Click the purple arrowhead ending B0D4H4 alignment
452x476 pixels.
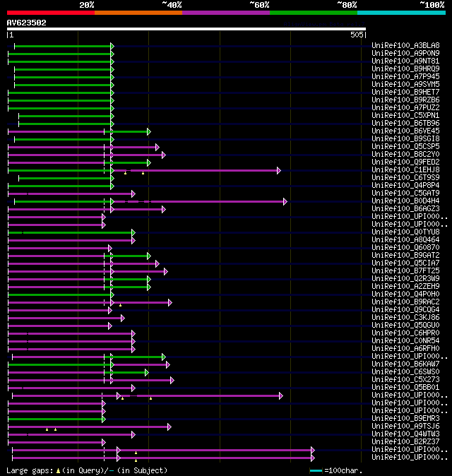(285, 201)
